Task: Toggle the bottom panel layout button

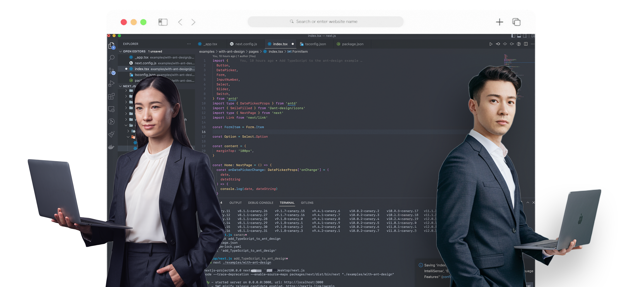Action: 519,36
